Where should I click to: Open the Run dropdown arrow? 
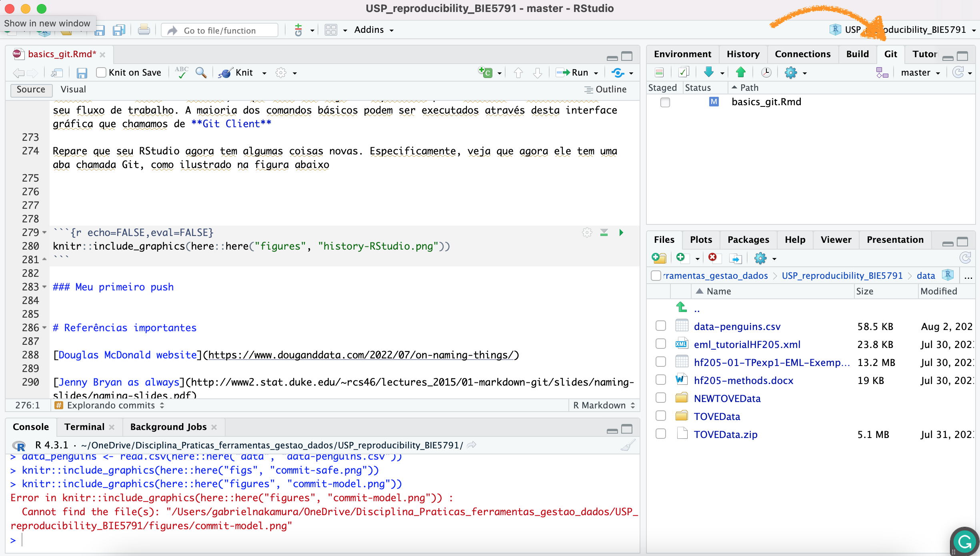click(x=596, y=73)
